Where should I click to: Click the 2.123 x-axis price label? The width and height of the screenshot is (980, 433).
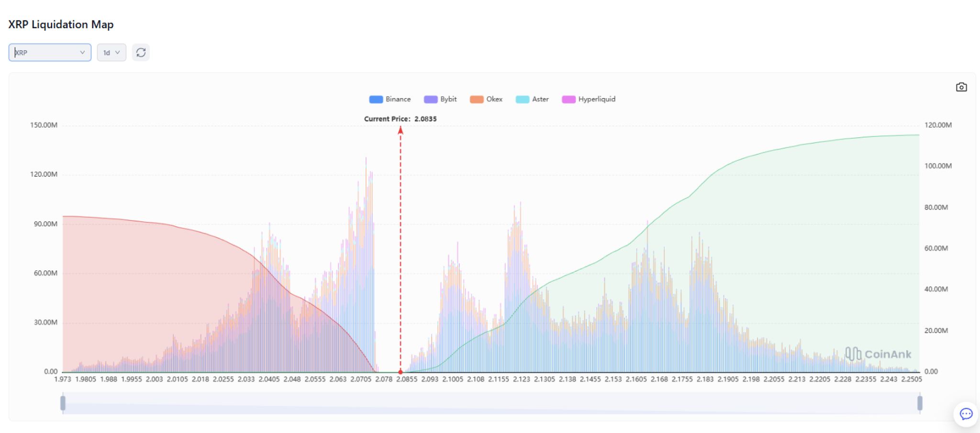click(522, 379)
